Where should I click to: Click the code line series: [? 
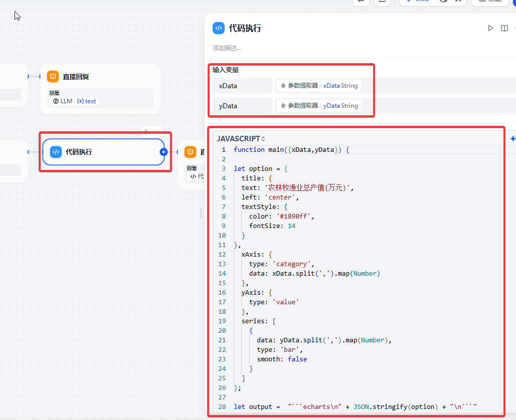[259, 321]
